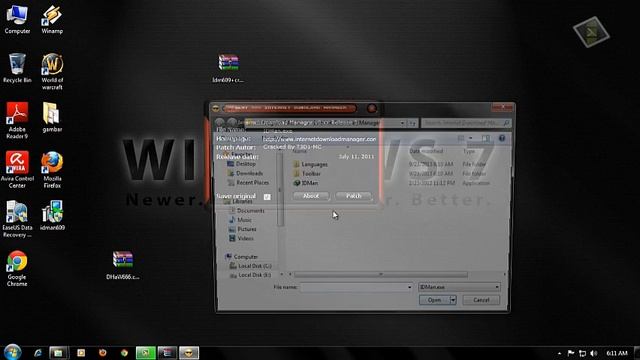Open the Action Center flag in tray

tap(571, 353)
